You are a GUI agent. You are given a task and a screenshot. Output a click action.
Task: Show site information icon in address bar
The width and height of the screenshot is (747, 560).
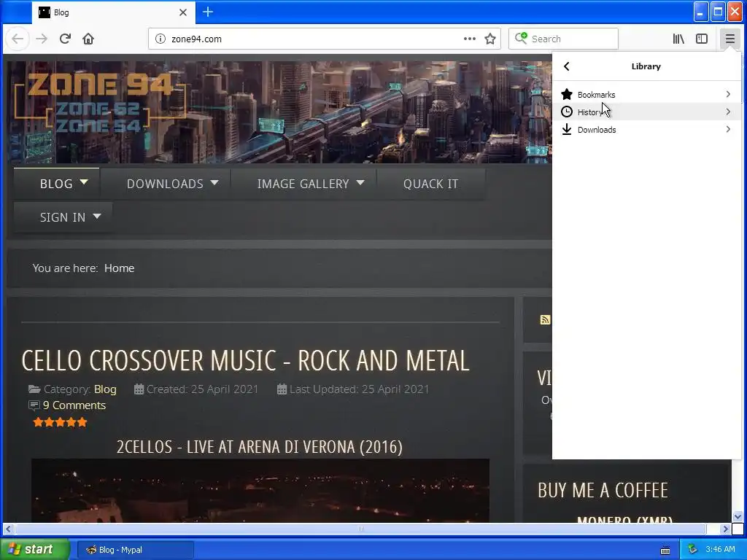(160, 39)
